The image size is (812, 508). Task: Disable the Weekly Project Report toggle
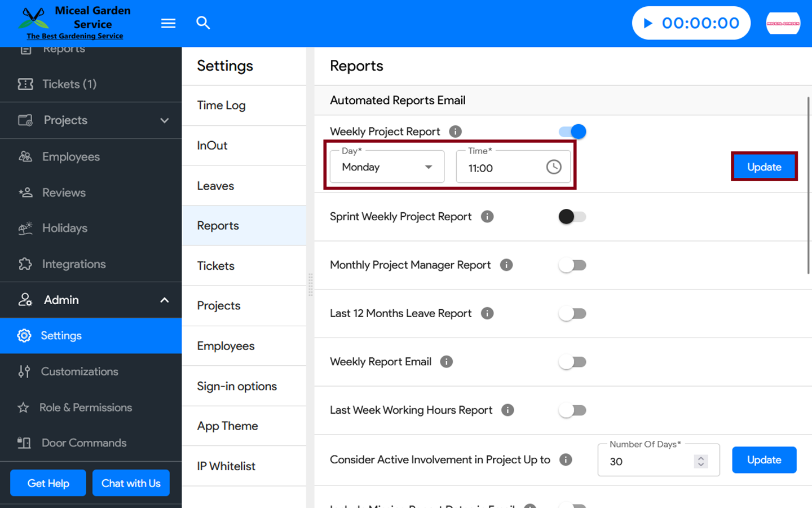coord(572,132)
